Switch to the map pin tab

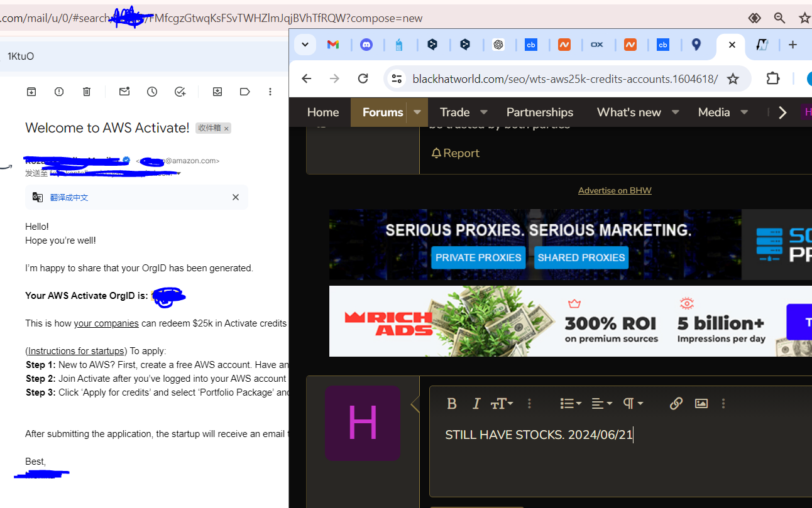[x=696, y=45]
